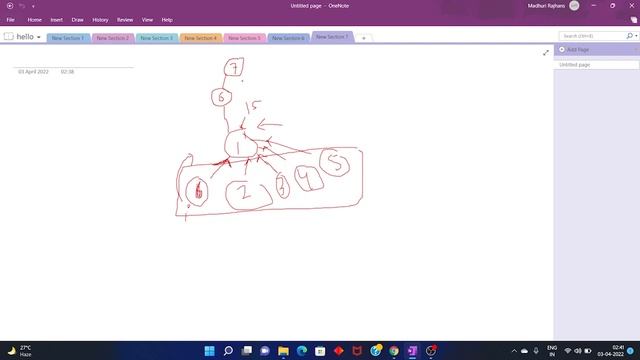Click the OneDrive cloud tray icon

click(524, 351)
